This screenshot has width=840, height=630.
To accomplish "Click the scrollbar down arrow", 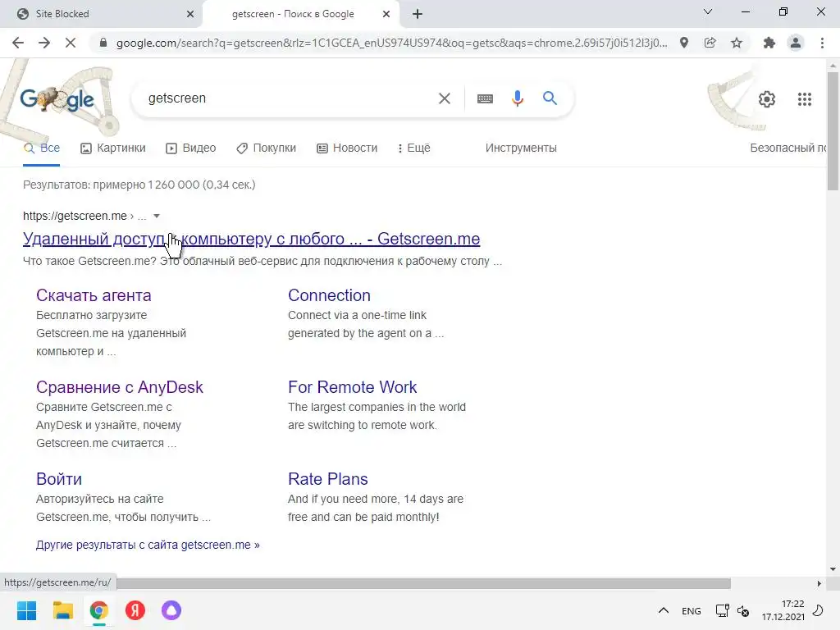I will (x=833, y=569).
